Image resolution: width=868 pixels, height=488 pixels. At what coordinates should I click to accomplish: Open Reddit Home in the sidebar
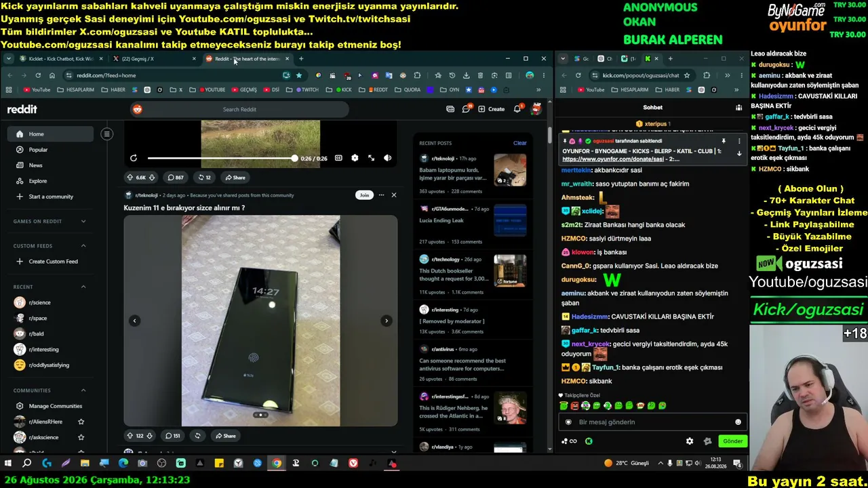point(50,134)
